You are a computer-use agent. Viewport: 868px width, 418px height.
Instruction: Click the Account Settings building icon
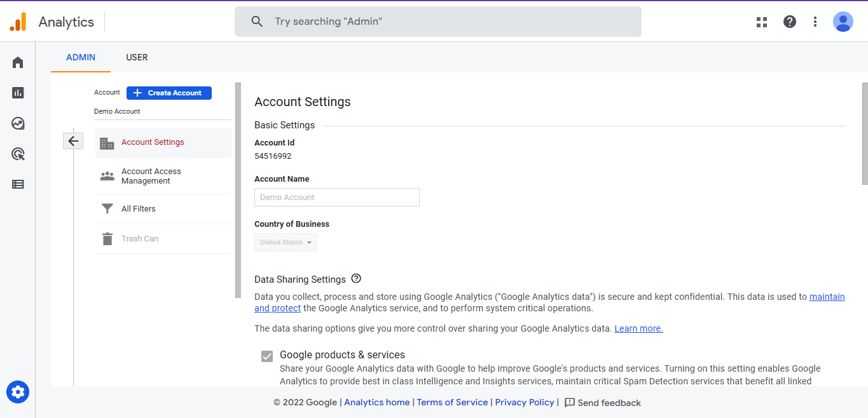107,143
